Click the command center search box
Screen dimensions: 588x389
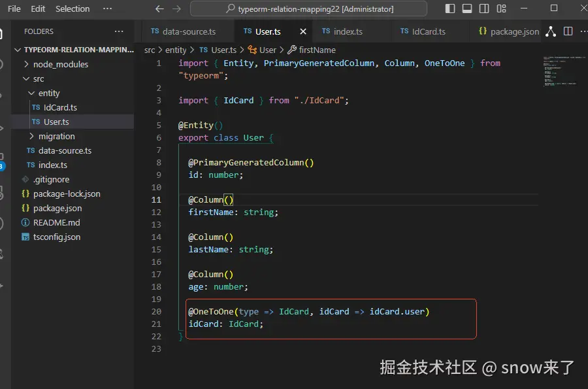point(308,9)
